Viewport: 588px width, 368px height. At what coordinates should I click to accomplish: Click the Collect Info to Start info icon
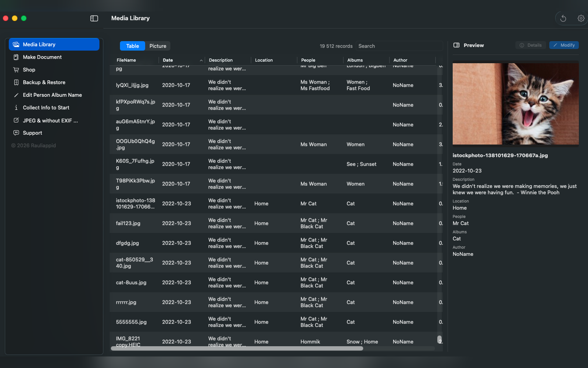pos(16,107)
